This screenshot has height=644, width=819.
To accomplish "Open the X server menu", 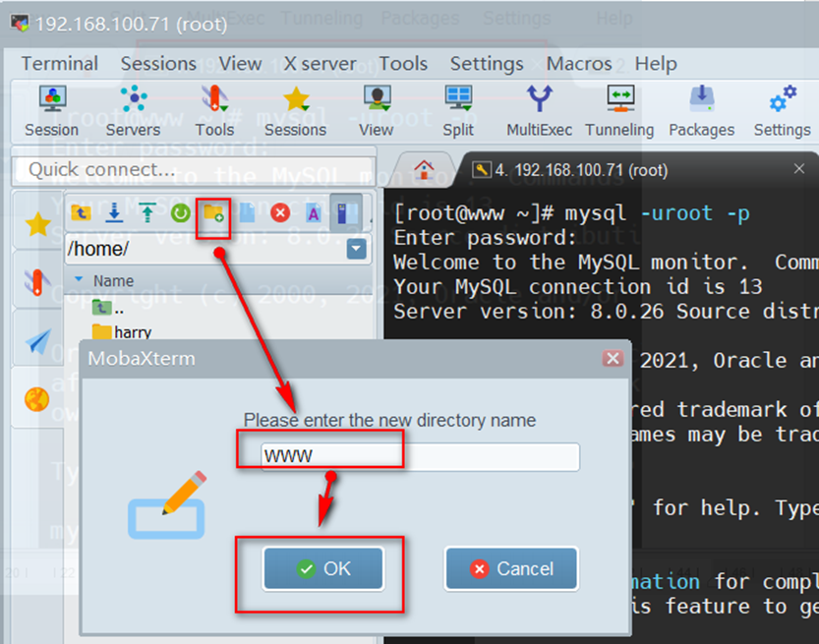I will [x=321, y=64].
